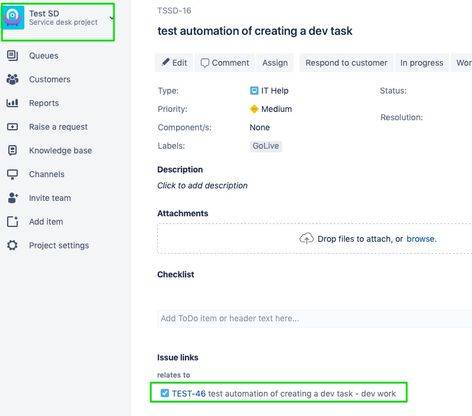472x416 pixels.
Task: Click the Add ToDo item input field
Action: (x=314, y=318)
